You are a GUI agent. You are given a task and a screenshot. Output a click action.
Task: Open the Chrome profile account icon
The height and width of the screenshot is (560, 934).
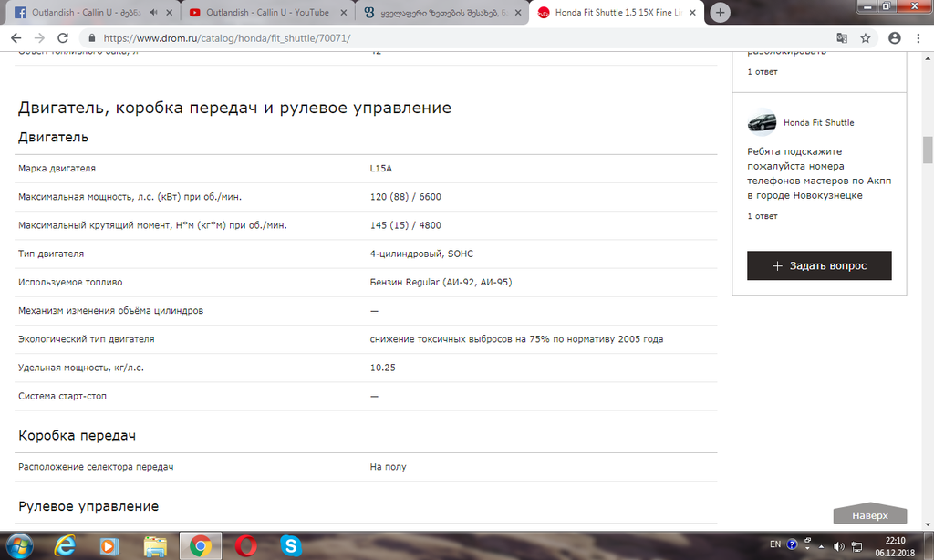point(895,38)
